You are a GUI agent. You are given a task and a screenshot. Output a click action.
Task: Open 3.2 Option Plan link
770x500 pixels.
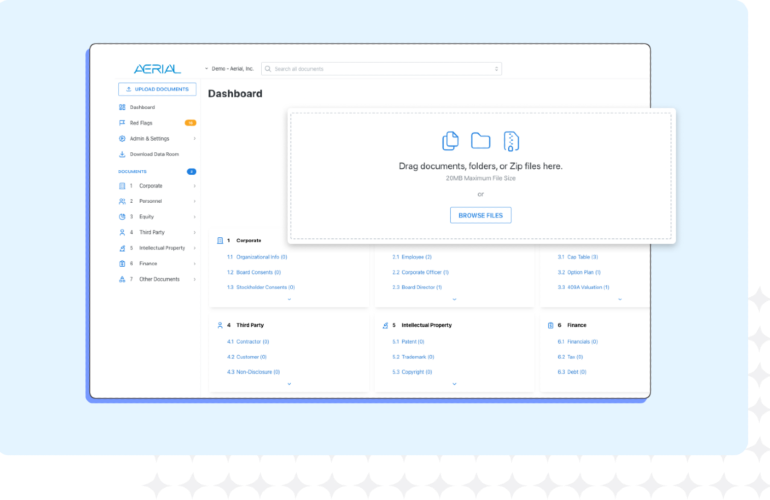click(579, 272)
